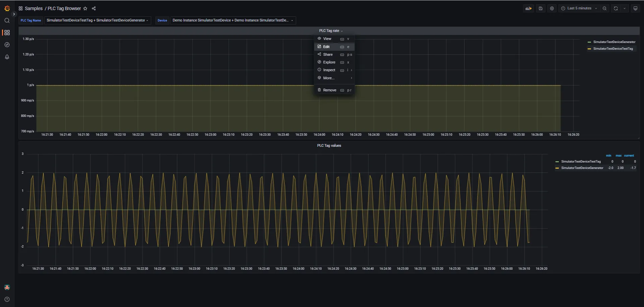
Task: Open More... submenu in panel menu
Action: 334,78
